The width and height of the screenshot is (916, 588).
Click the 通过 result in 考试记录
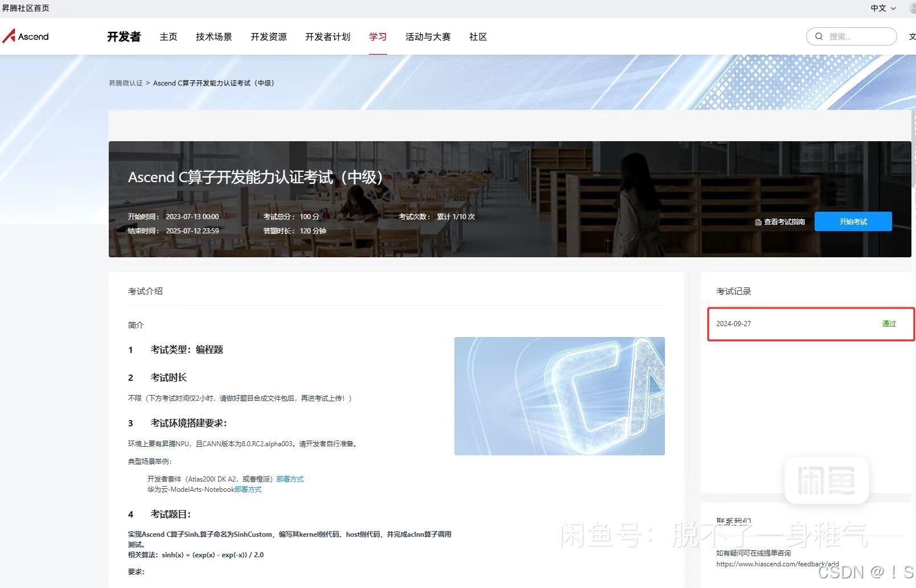pos(889,323)
